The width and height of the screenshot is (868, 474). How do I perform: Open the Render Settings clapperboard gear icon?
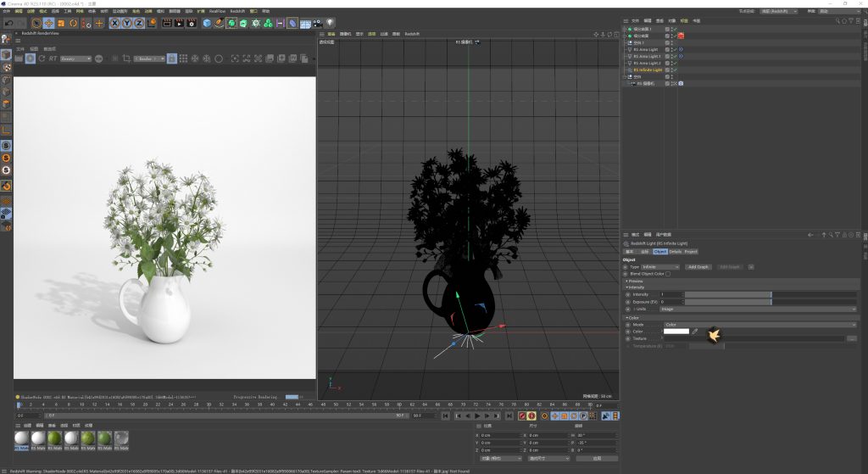click(192, 23)
